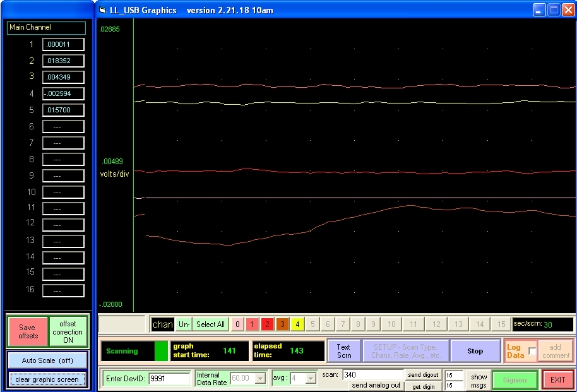
Task: Open SETUP scan type settings
Action: [407, 351]
